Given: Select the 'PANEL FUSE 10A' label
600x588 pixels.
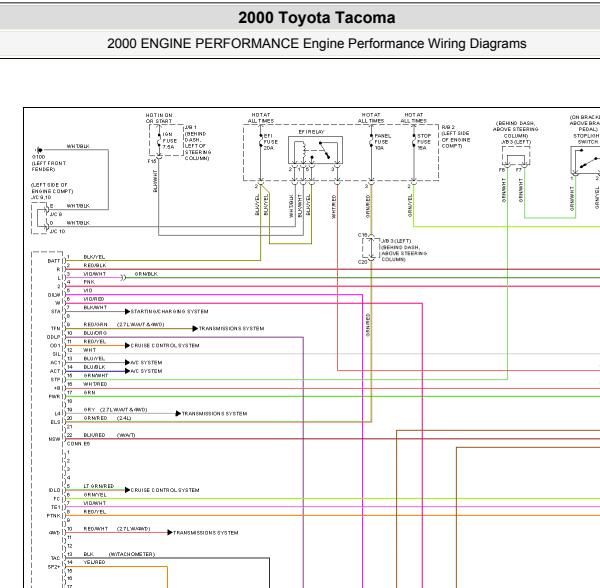Looking at the screenshot, I should coord(382,142).
